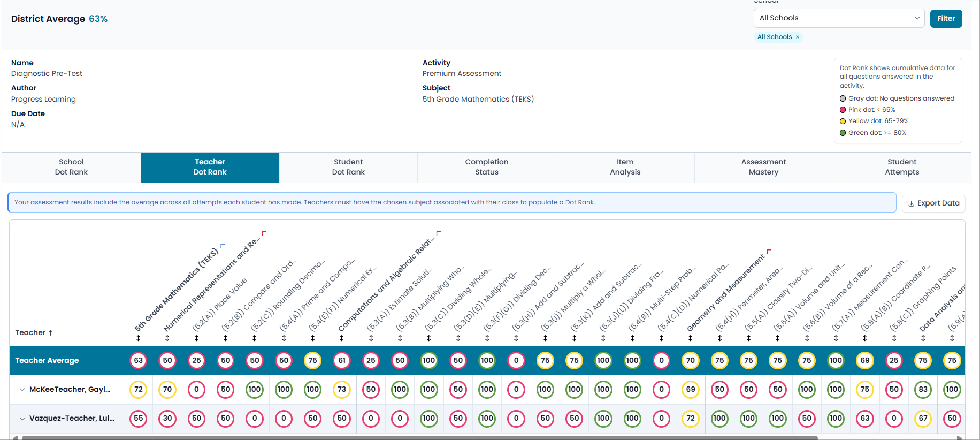
Task: Expand the Vazquez-Teacher row
Action: [x=22, y=419]
